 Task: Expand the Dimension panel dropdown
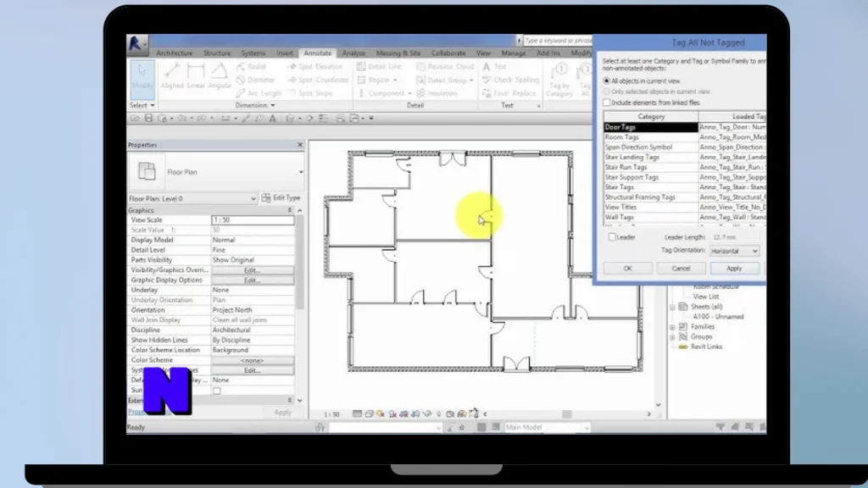coord(254,105)
